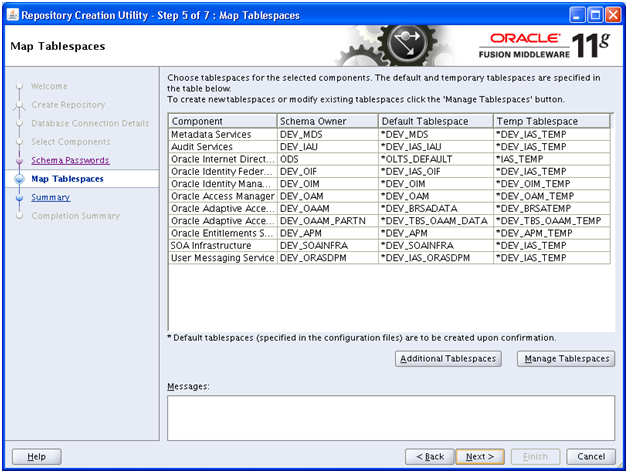Click the Schema Passwords step bullet icon
This screenshot has width=628, height=473.
19,161
